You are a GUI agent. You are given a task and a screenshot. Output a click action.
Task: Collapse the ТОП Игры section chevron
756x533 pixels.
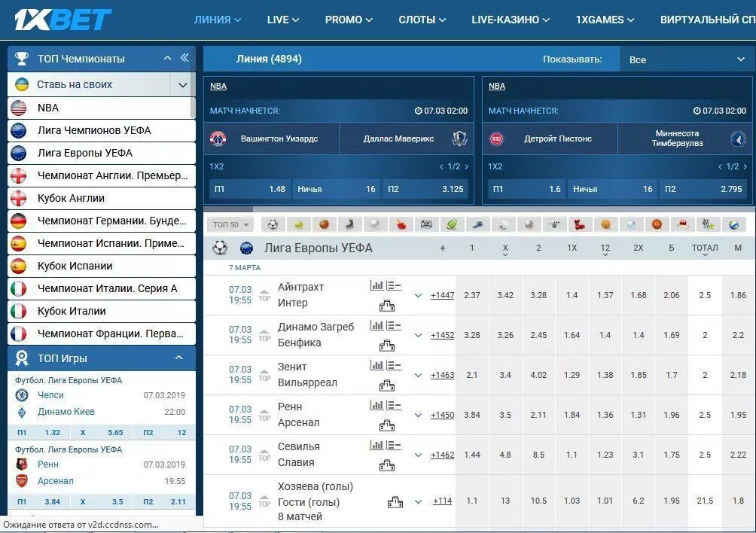click(x=179, y=358)
